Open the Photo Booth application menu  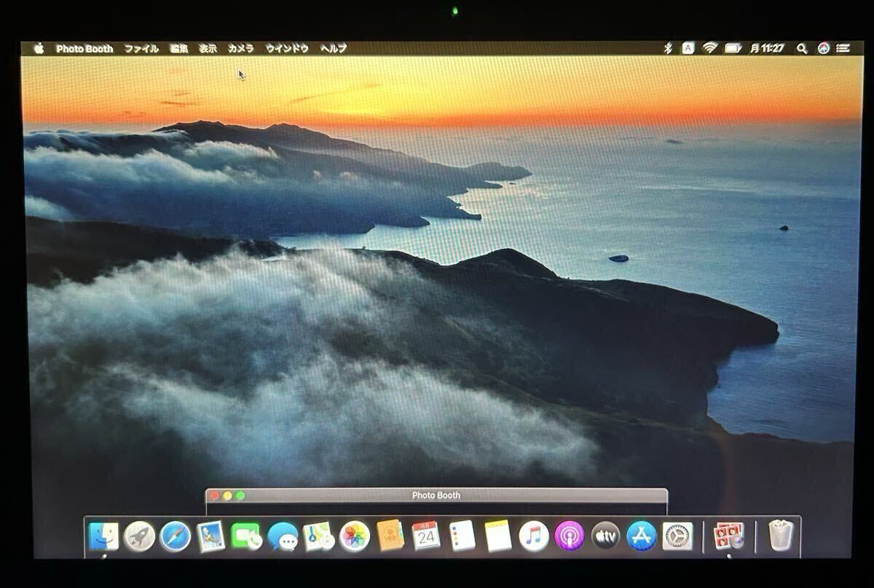(84, 49)
